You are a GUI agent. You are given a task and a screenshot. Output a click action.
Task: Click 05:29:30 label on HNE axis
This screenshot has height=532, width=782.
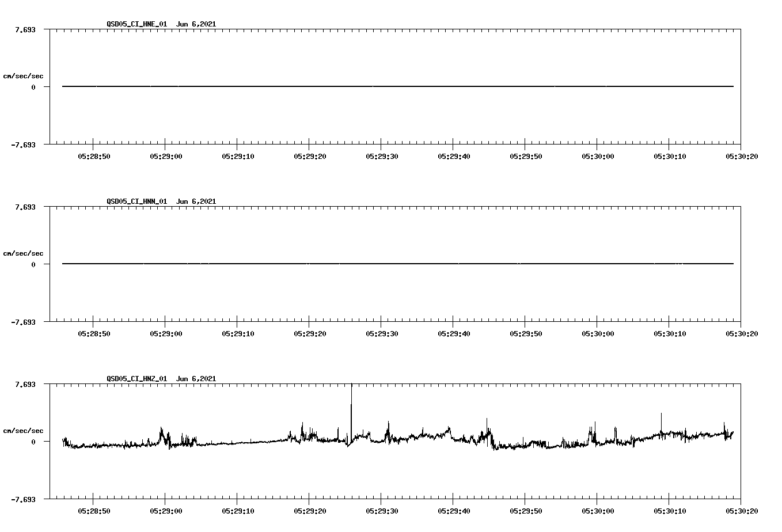click(382, 156)
